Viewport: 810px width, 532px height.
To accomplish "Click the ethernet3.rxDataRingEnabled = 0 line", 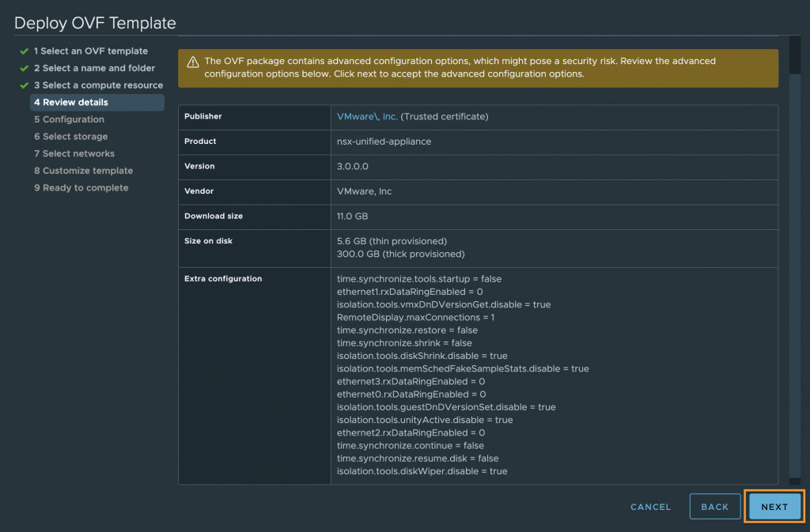I will coord(411,382).
